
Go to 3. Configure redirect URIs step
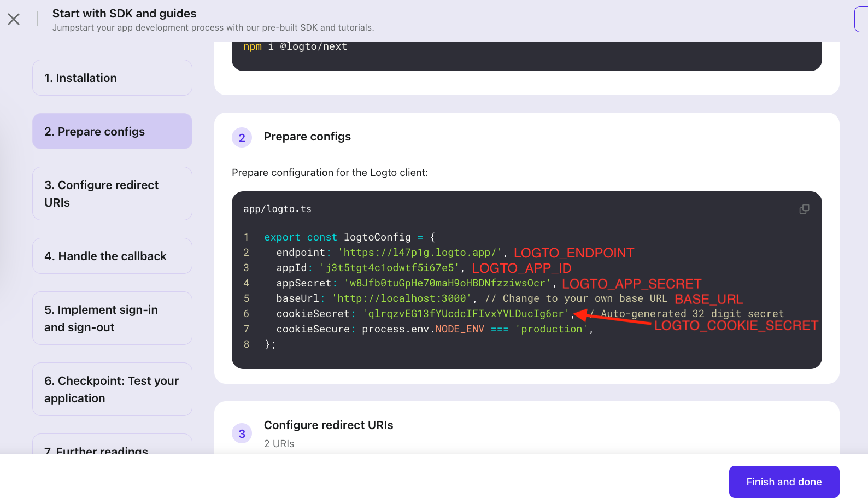click(x=112, y=194)
